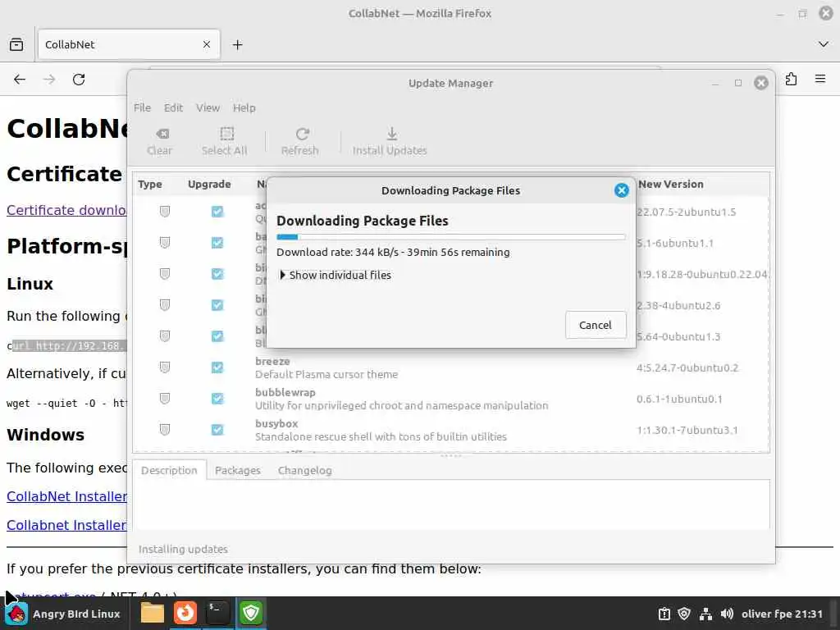This screenshot has height=630, width=840.
Task: Open the Edit menu in Update Manager
Action: click(173, 107)
